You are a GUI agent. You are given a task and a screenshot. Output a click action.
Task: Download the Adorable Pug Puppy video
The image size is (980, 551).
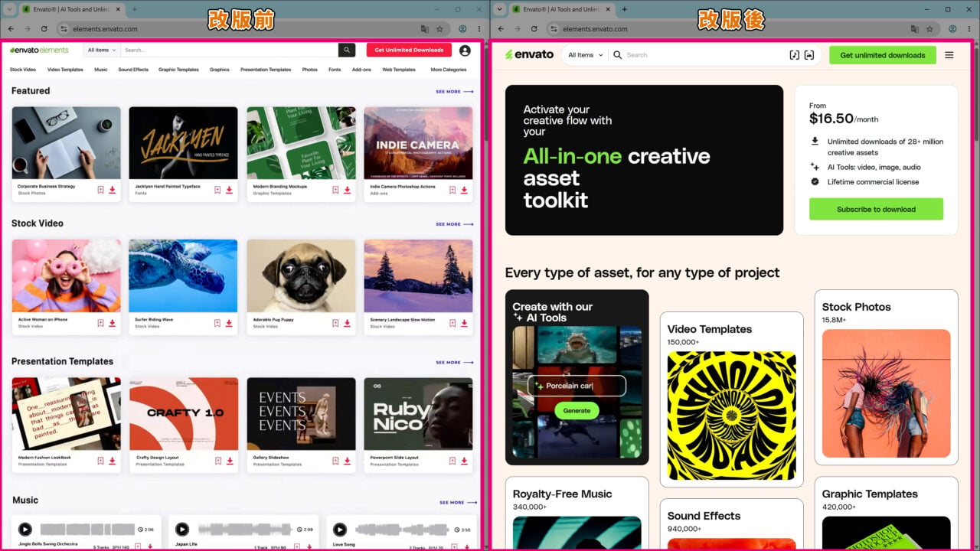[x=347, y=323]
